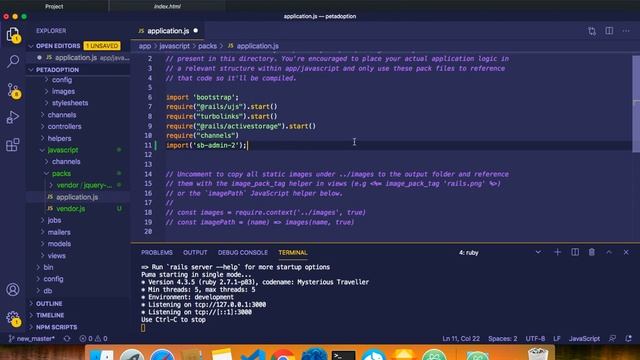
Task: Open Visual Studio Code from the Dock
Action: tap(253, 355)
